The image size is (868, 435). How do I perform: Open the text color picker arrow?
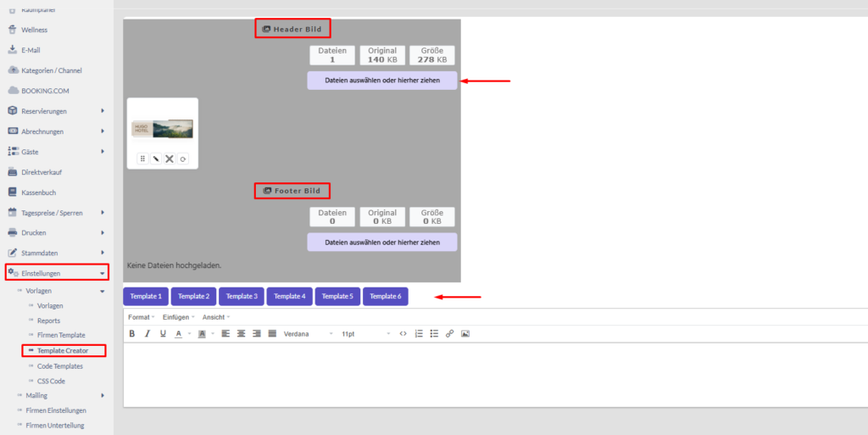(x=189, y=334)
